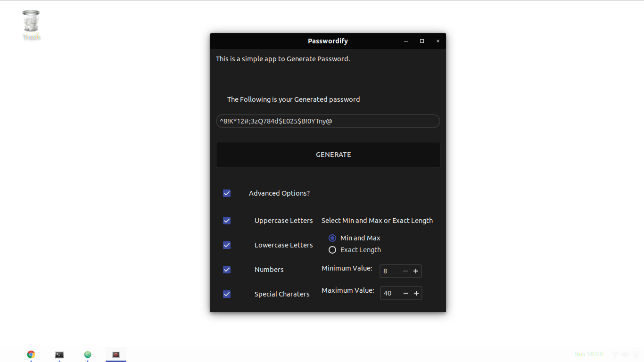Image resolution: width=644 pixels, height=362 pixels.
Task: Disable Special Charaters option
Action: 227,294
